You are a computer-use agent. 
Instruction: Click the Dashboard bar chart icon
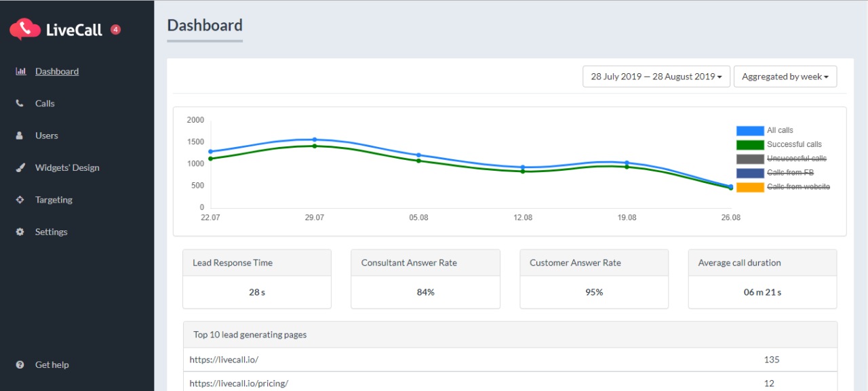pos(20,71)
